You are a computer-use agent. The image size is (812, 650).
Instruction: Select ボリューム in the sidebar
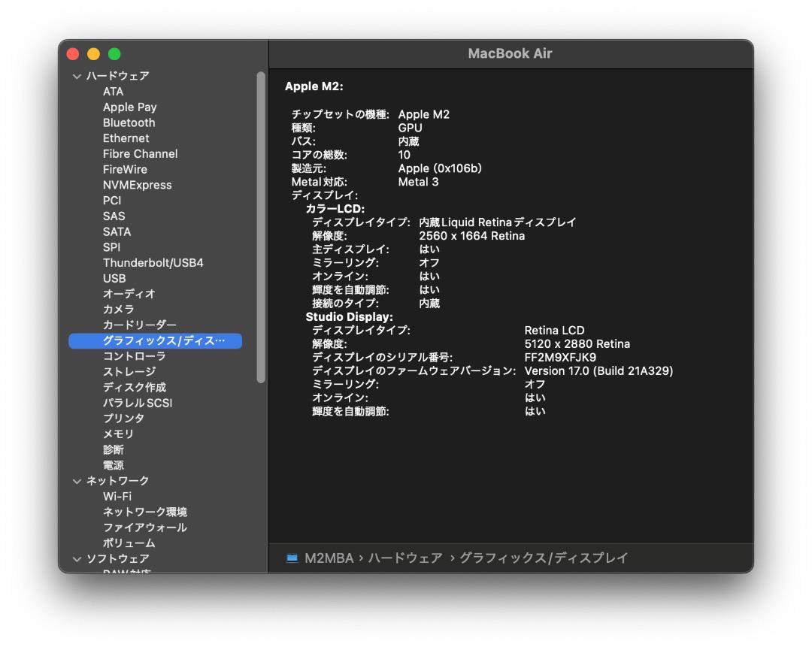(x=129, y=543)
